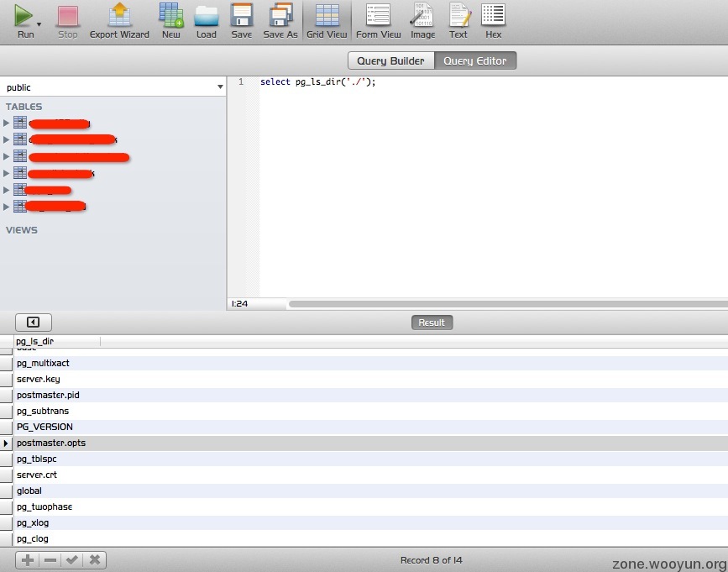The image size is (728, 572).
Task: Open the Export Wizard
Action: 119,20
